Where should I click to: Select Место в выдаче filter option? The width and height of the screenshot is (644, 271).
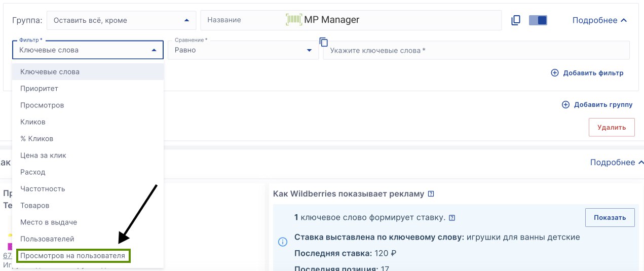pyautogui.click(x=49, y=222)
